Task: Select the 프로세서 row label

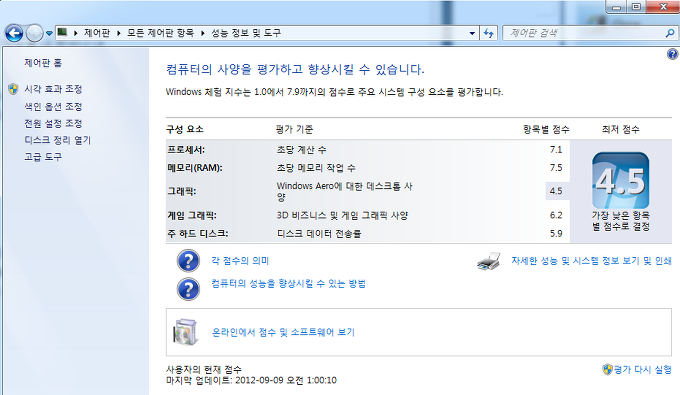Action: [186, 150]
